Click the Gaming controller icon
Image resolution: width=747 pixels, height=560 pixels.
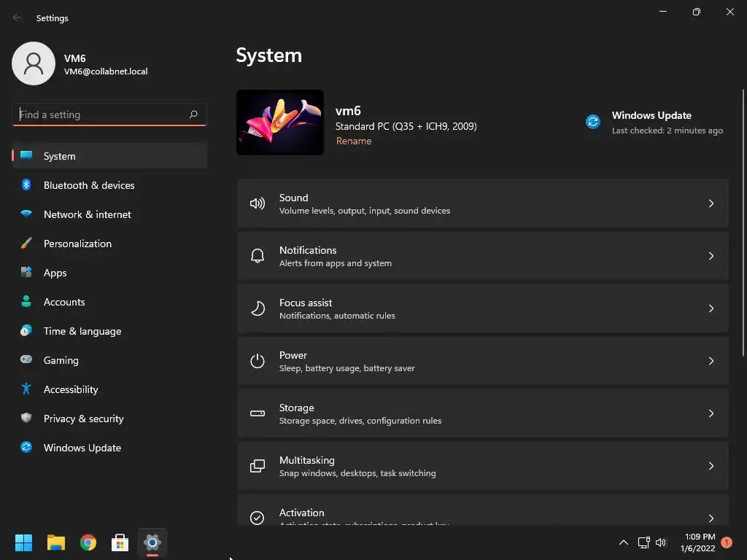point(26,359)
